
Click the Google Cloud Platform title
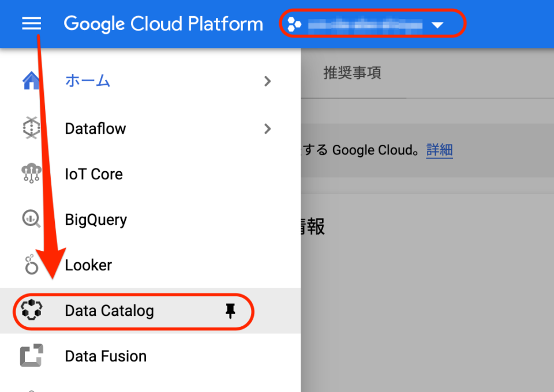coord(163,24)
